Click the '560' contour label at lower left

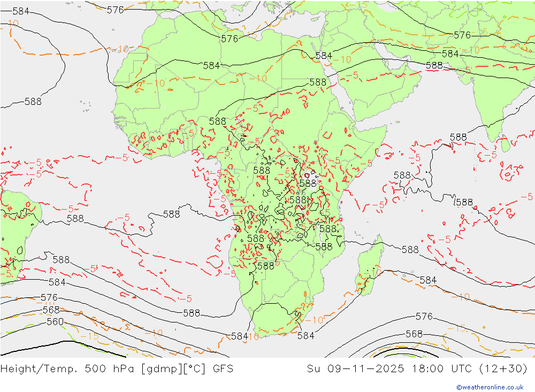55,322
